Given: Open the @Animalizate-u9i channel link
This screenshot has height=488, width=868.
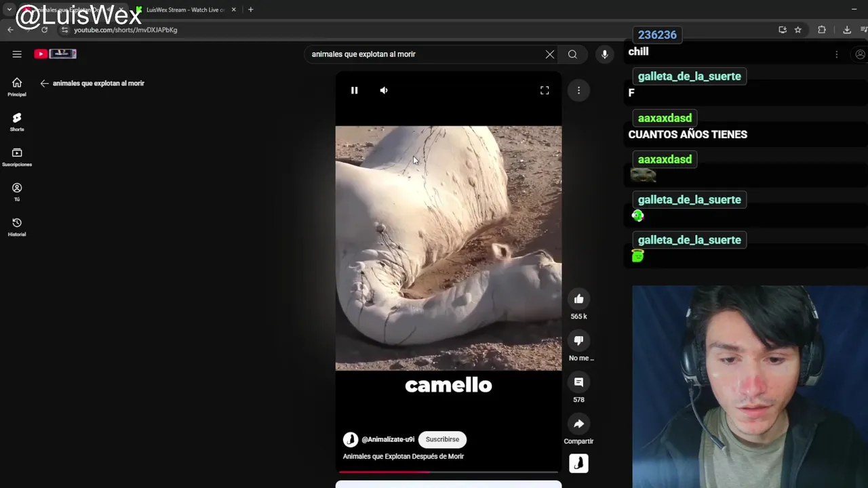Looking at the screenshot, I should [388, 439].
